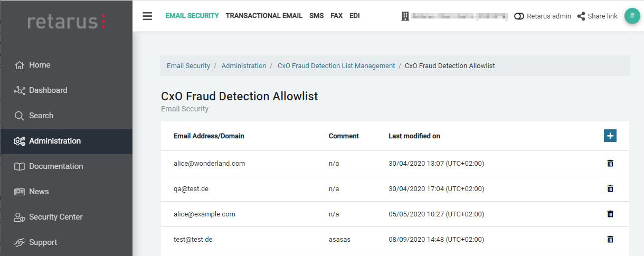Delete the alice@wonderland.com entry
Screen dimensions: 644x256
coord(610,163)
